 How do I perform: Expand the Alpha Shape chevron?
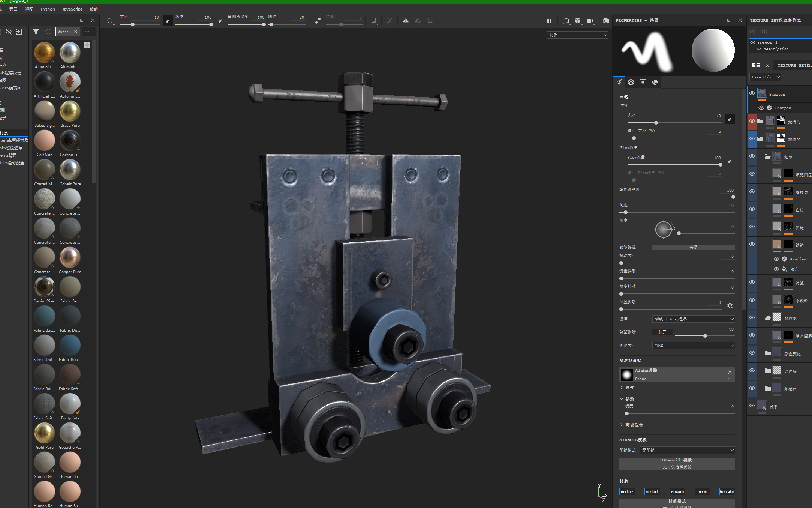pos(730,379)
